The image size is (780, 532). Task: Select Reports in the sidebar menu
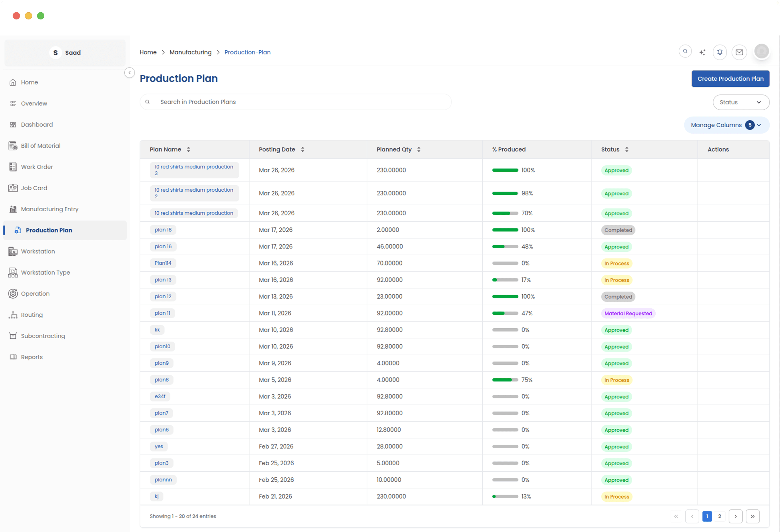click(x=31, y=357)
